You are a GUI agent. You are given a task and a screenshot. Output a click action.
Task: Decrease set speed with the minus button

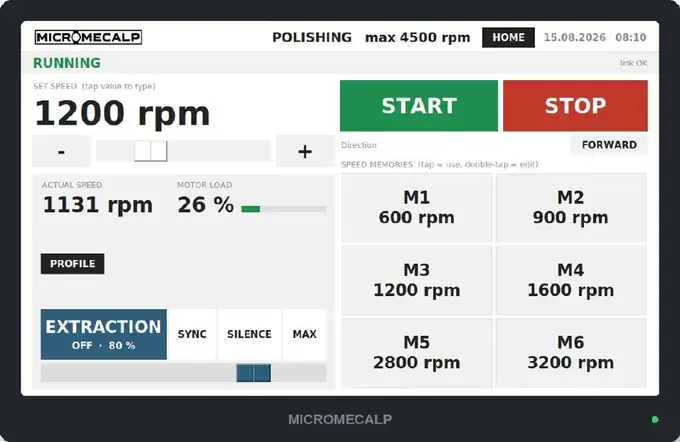61,151
